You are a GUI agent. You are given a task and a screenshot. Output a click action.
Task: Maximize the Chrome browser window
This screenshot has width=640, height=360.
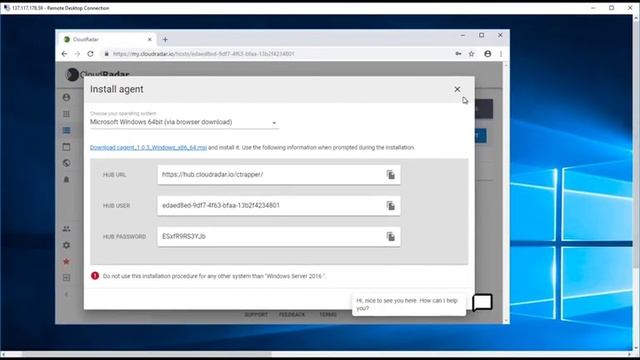tap(482, 36)
